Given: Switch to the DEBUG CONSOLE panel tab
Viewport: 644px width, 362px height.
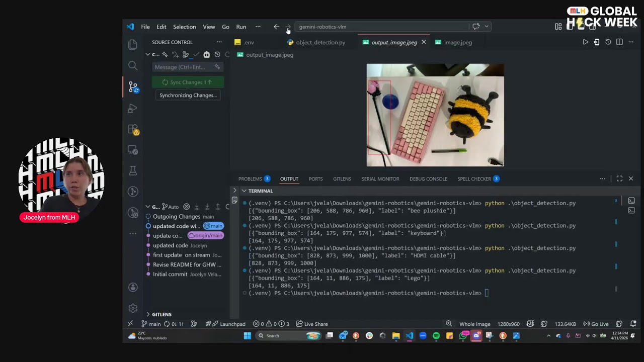Looking at the screenshot, I should pos(428,178).
